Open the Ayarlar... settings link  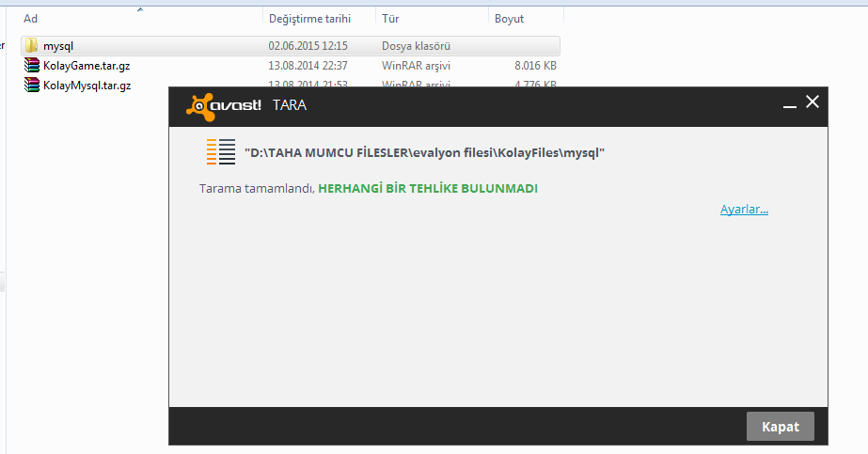click(x=744, y=209)
